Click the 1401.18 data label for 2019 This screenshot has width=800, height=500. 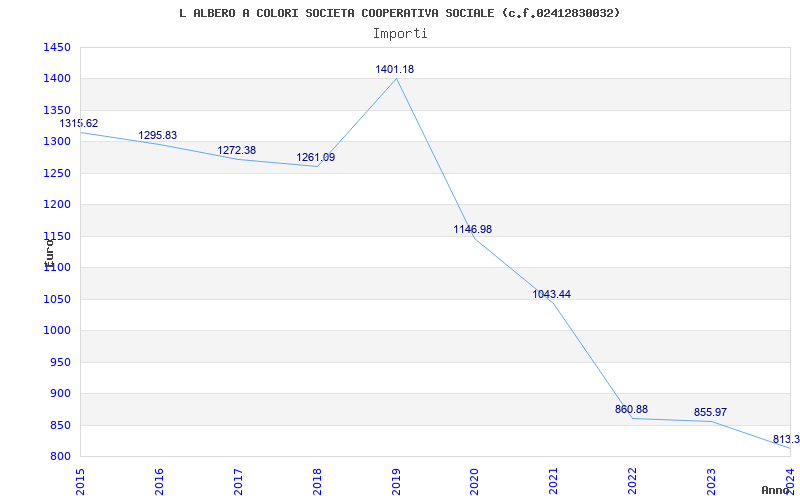click(x=394, y=69)
